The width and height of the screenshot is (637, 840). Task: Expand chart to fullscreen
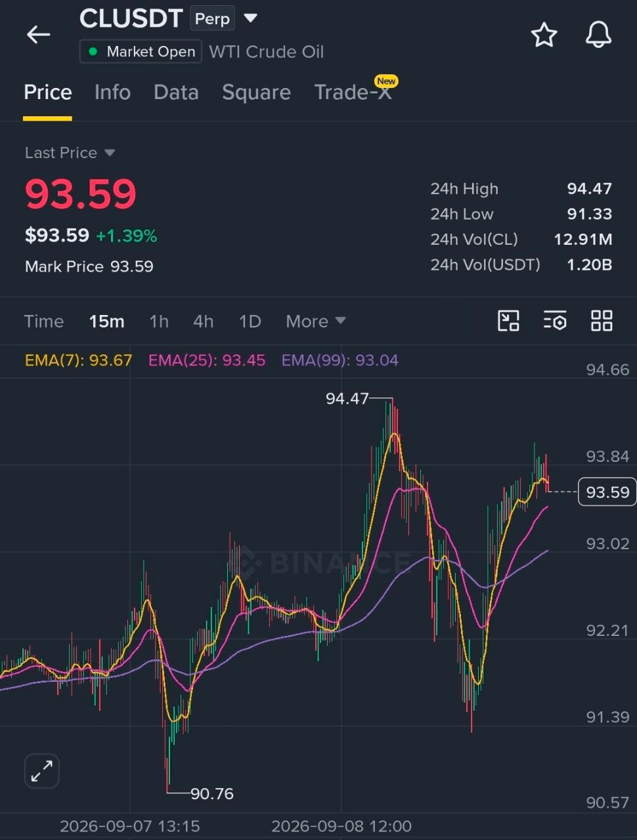[41, 770]
